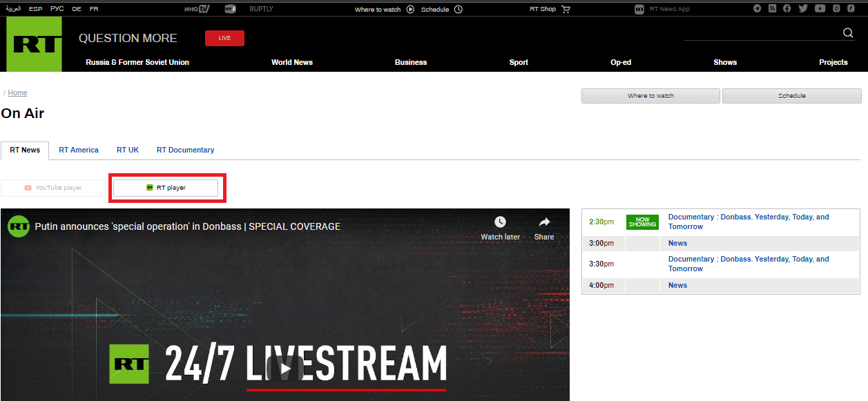Click the gray Schedule button
This screenshot has height=401, width=868.
pyautogui.click(x=792, y=96)
